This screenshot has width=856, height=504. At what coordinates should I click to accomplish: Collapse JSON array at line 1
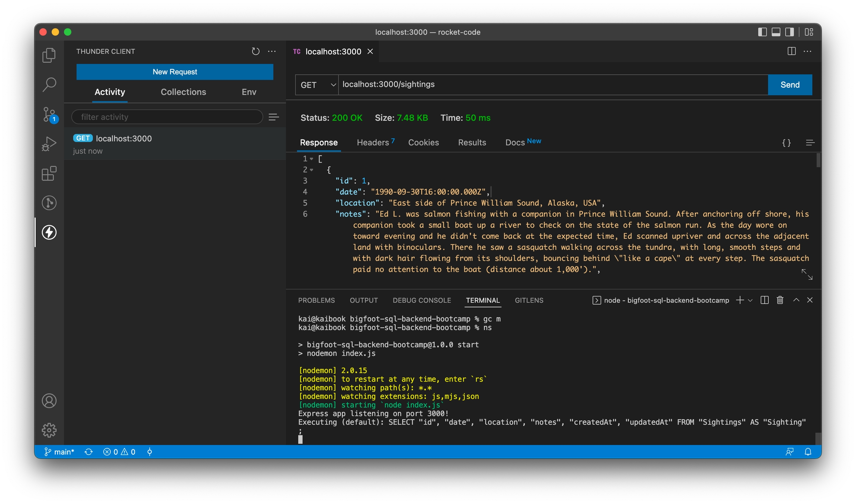click(x=311, y=159)
